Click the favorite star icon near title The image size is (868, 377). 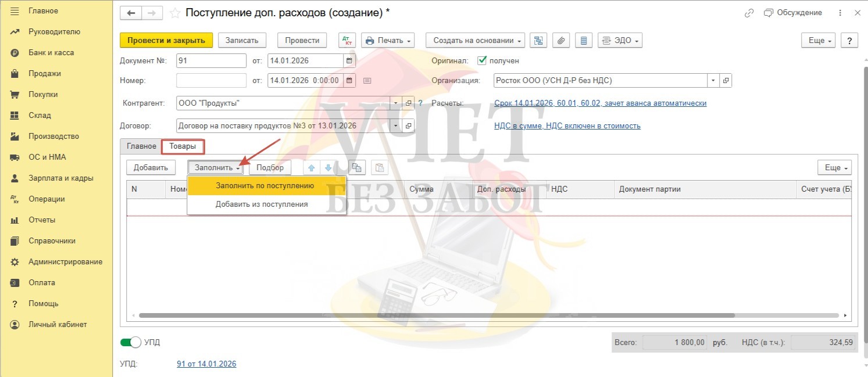click(174, 13)
